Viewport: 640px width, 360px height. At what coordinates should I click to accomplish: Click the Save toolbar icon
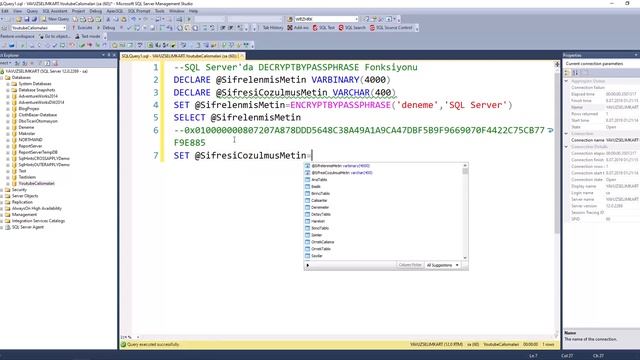point(27,19)
